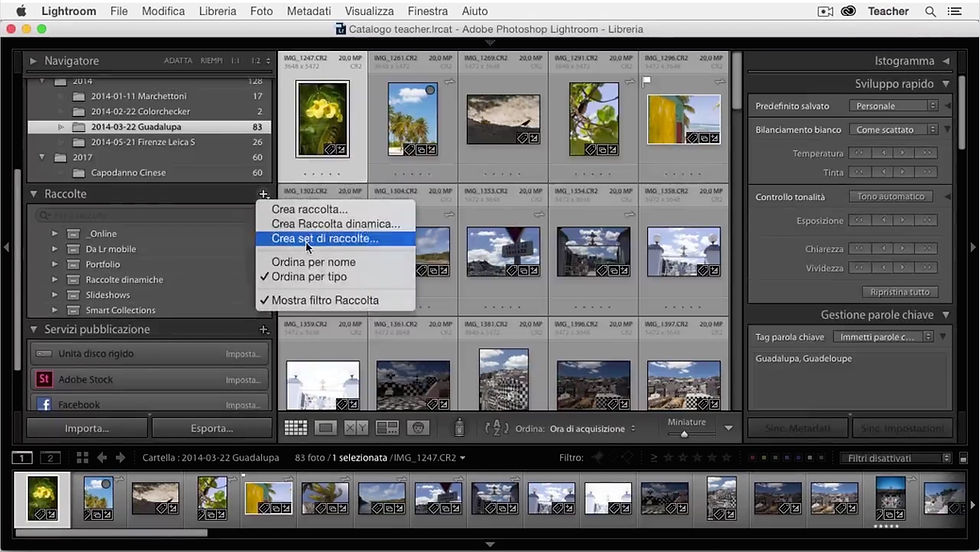Toggle Ordina per tipo sorting
980x552 pixels.
tap(309, 277)
